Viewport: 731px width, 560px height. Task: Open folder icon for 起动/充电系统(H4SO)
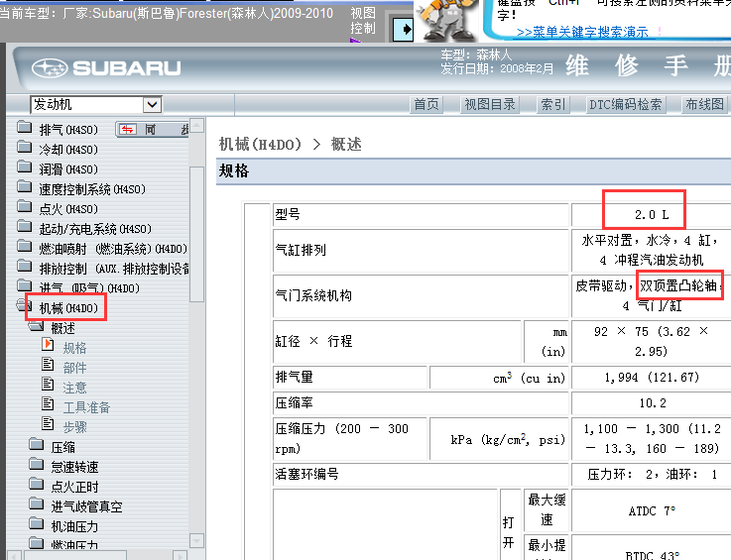click(24, 227)
